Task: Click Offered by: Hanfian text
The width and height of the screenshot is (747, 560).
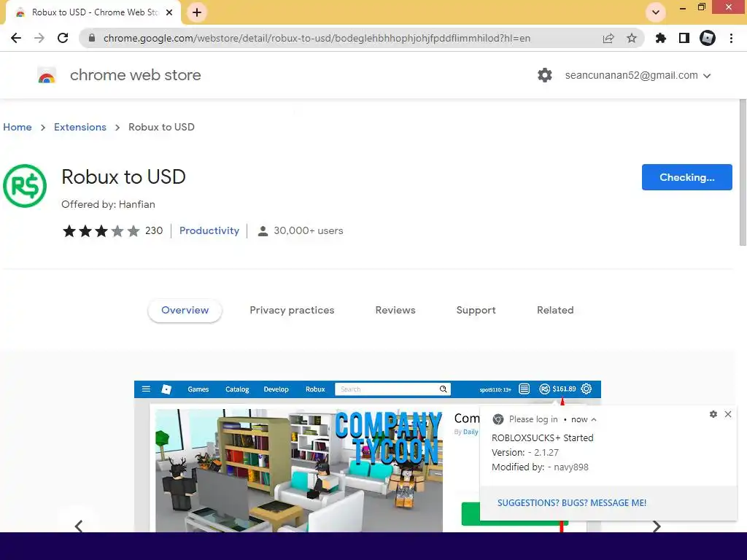Action: [x=108, y=204]
